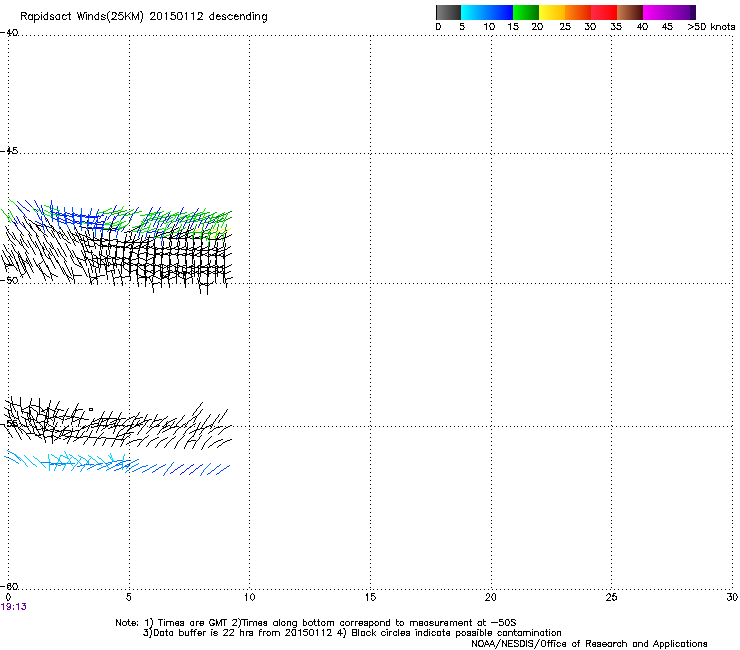Click the small black contamination circle marker
The height and width of the screenshot is (650, 740).
pyautogui.click(x=91, y=410)
